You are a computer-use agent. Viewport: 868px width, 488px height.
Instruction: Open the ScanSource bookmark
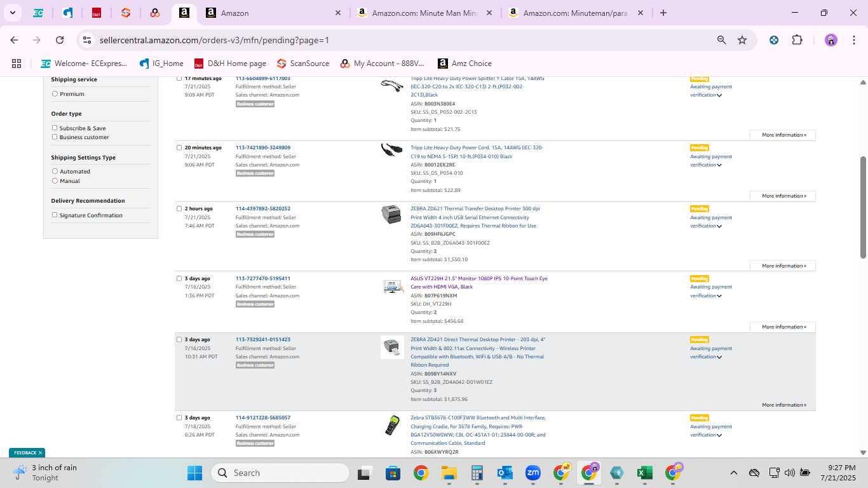click(x=303, y=64)
